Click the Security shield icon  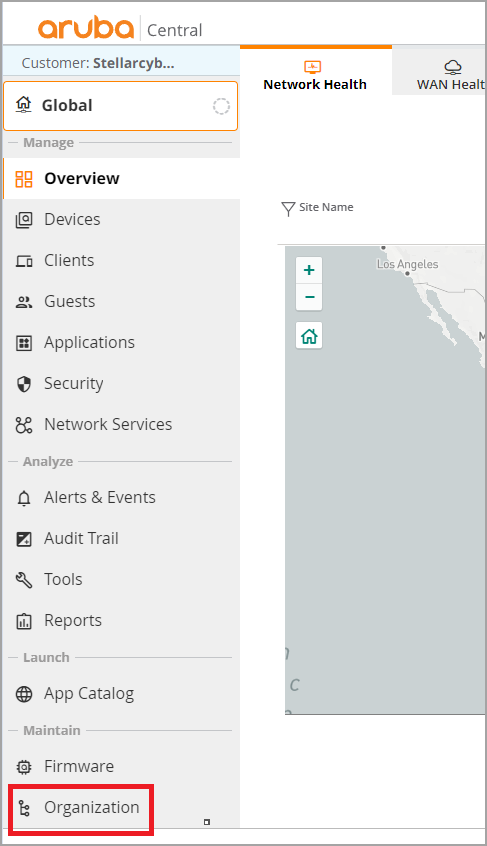pyautogui.click(x=24, y=384)
